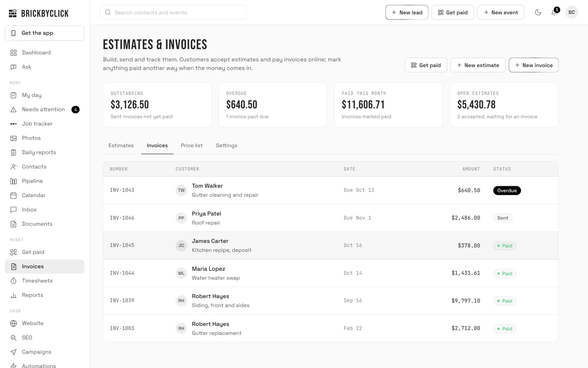Open the Overdue $640.50 summary card

pyautogui.click(x=273, y=105)
